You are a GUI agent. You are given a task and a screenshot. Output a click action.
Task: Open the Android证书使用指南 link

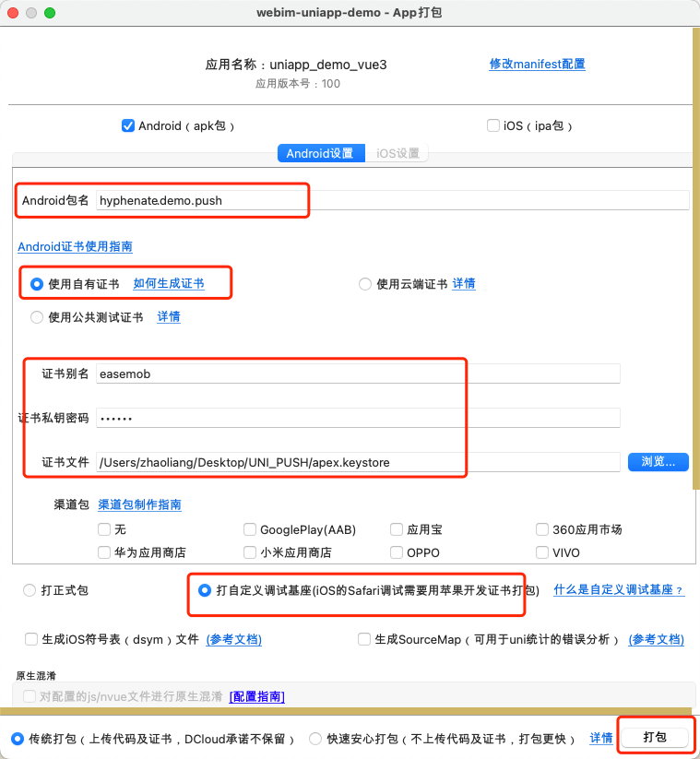pyautogui.click(x=75, y=247)
